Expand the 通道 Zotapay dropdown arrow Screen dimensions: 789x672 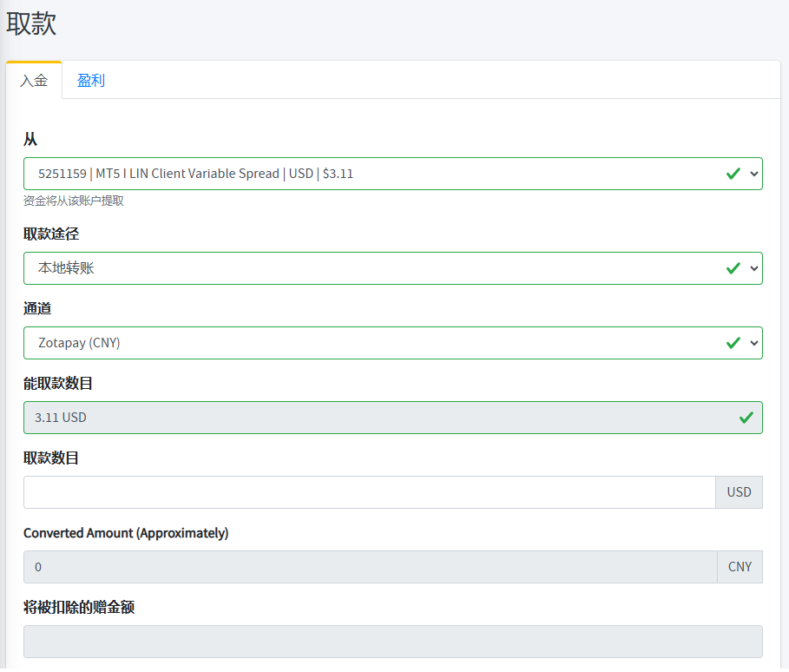click(x=753, y=343)
